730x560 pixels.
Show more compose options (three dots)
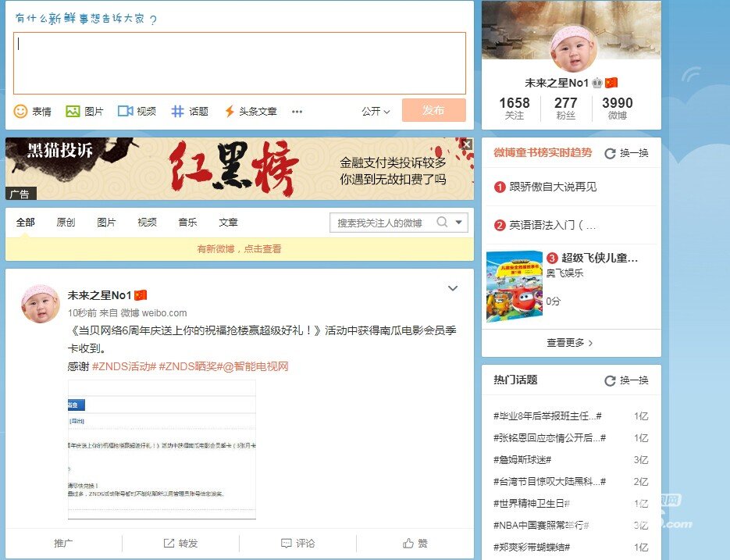point(297,112)
